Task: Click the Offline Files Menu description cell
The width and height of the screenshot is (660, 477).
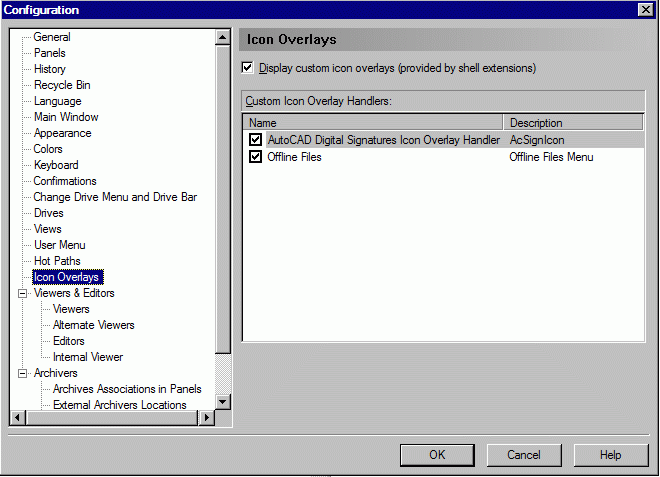Action: tap(551, 157)
